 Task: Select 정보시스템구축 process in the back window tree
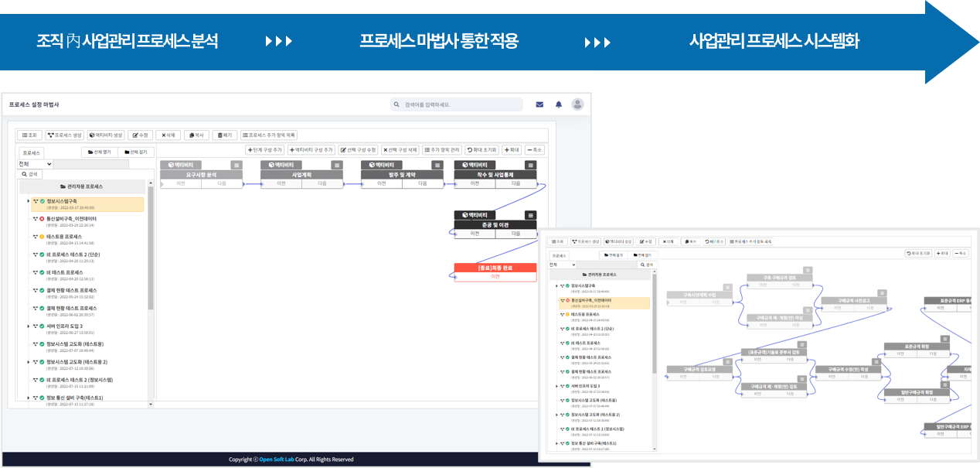click(x=87, y=204)
